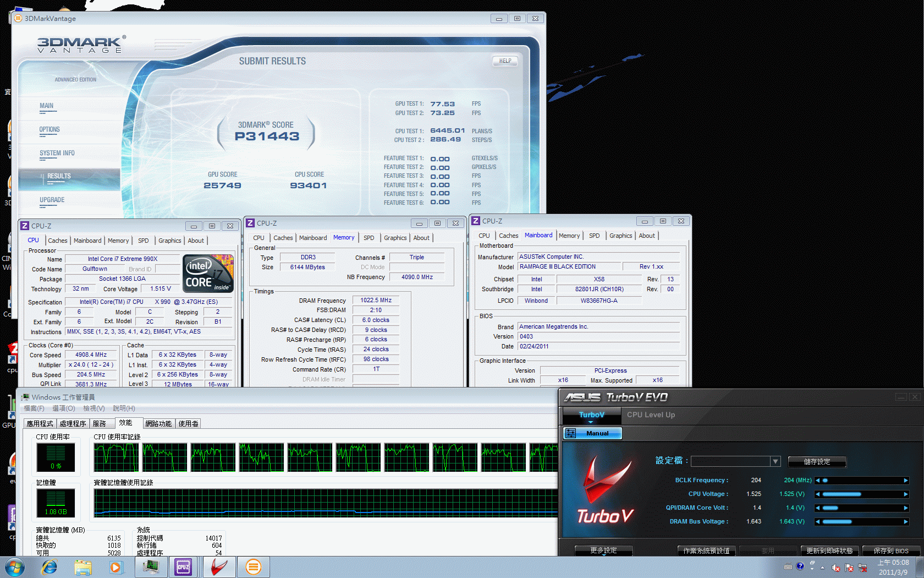Click the HELP button in 3DMark Vantage
This screenshot has width=924, height=578.
[505, 61]
